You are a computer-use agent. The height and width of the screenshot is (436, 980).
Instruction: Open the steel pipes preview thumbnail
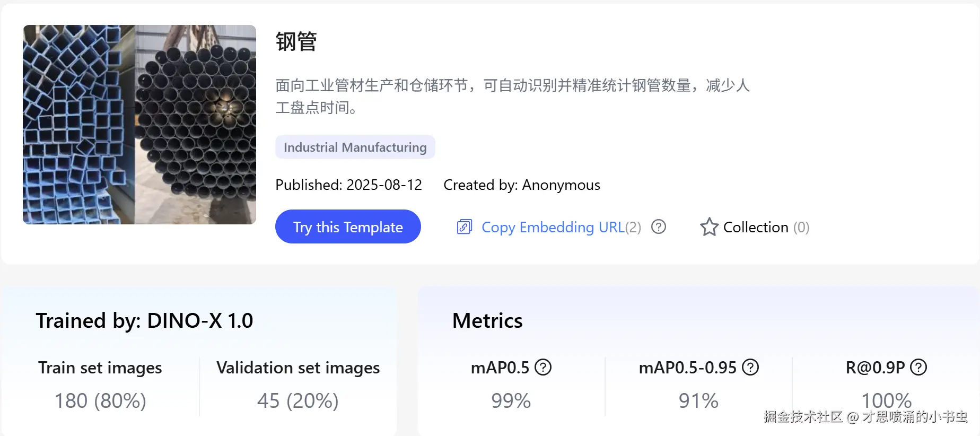[139, 125]
